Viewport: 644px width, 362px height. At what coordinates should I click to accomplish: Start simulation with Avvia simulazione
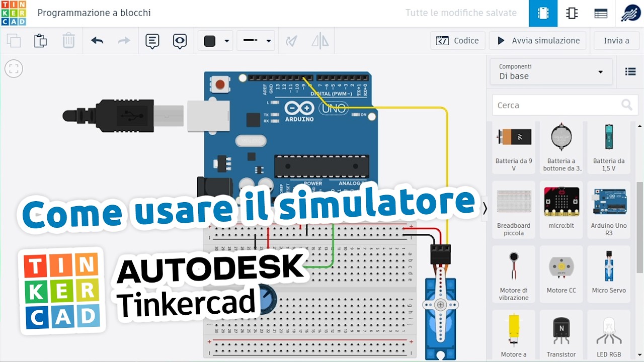pyautogui.click(x=538, y=41)
